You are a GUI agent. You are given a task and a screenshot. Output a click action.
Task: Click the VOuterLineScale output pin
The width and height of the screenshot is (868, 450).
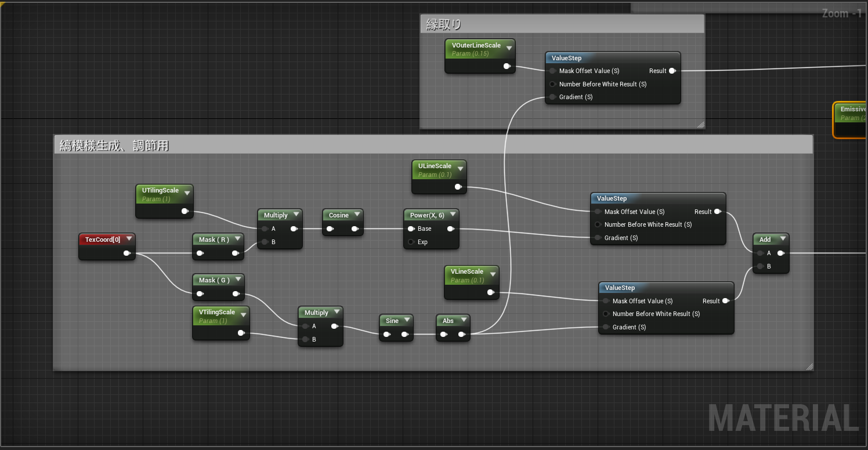(507, 66)
